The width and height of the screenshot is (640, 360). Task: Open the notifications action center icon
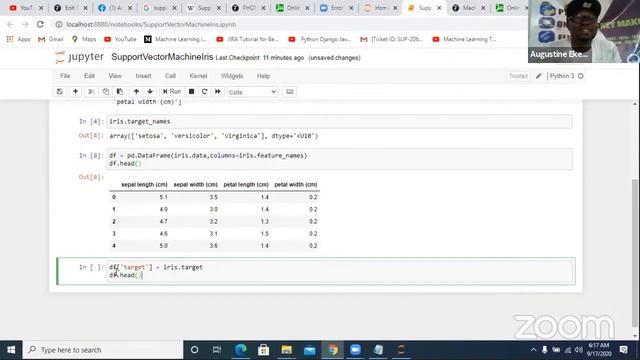point(624,350)
